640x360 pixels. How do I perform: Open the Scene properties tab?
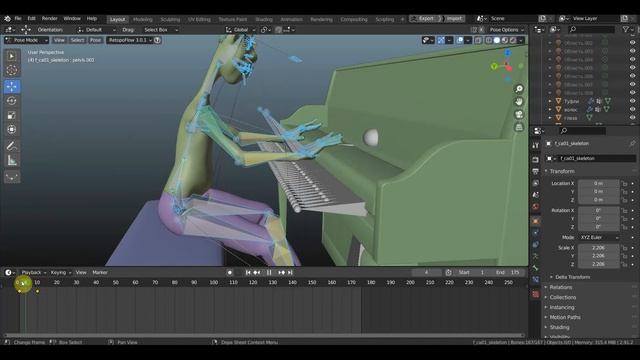536,196
